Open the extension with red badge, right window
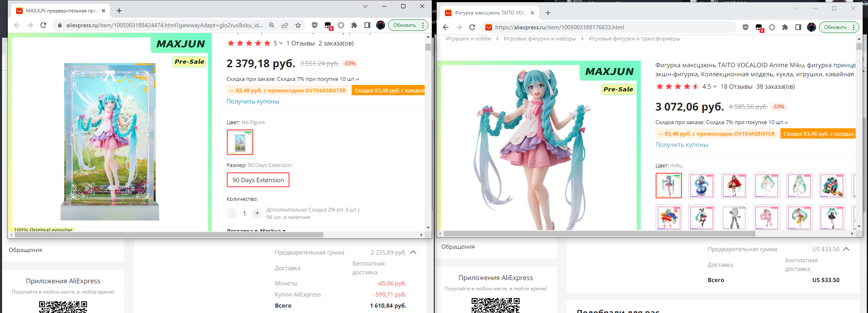Screen dimensions: 868x313 [x=759, y=28]
